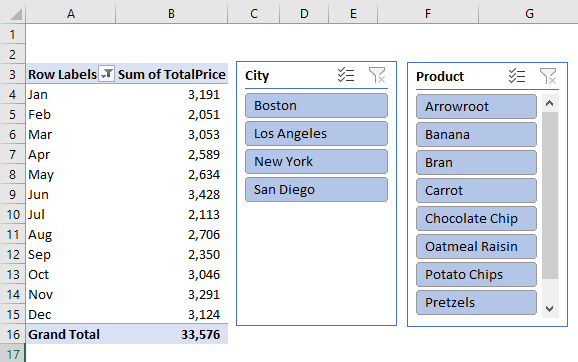
Task: Select New York slicer item
Action: pyautogui.click(x=316, y=161)
